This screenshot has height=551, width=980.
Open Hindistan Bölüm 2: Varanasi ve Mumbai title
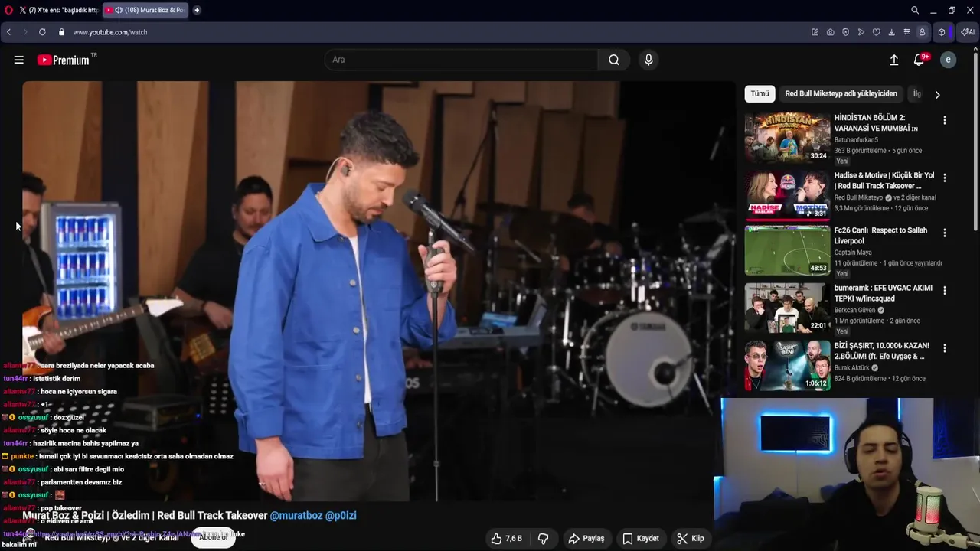pos(876,123)
